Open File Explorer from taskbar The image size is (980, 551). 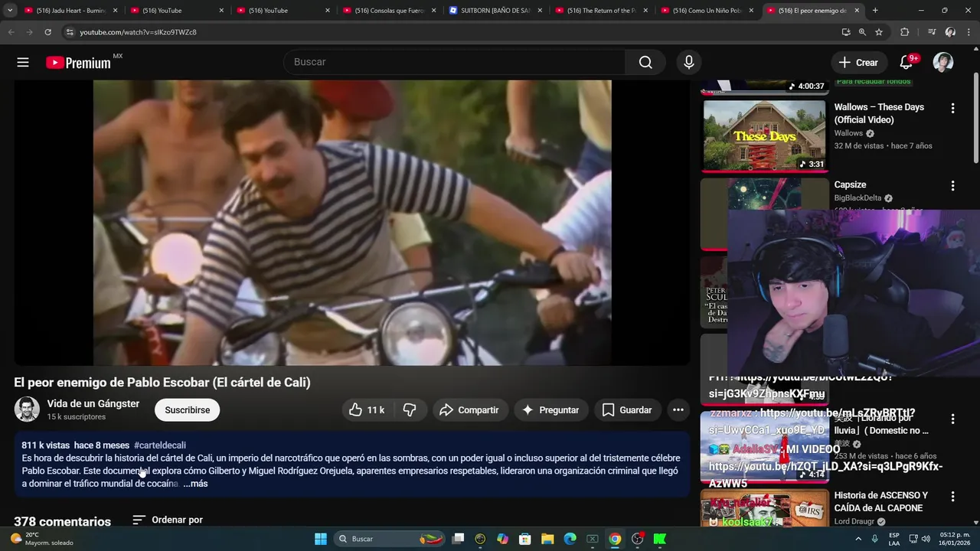[547, 539]
